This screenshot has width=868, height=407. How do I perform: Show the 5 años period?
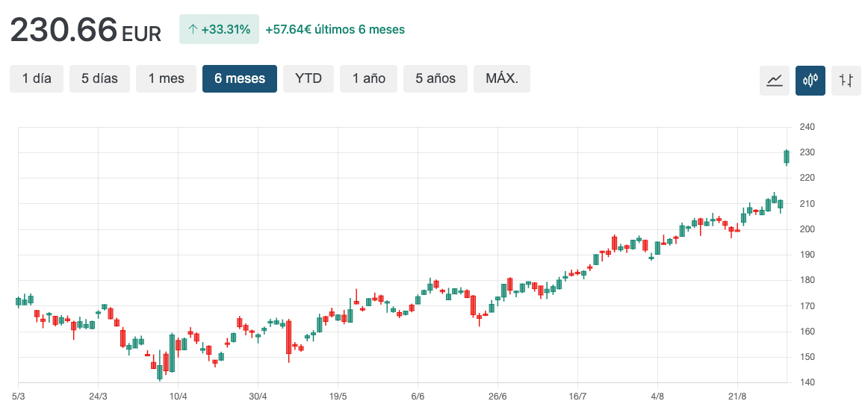pyautogui.click(x=435, y=78)
